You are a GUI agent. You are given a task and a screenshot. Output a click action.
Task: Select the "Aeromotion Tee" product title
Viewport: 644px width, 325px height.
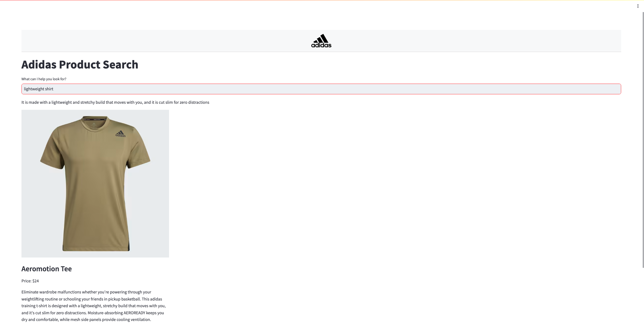pos(47,269)
